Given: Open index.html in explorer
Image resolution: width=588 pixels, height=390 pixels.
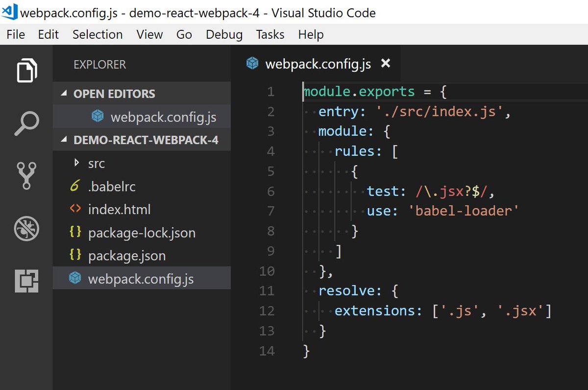Looking at the screenshot, I should pyautogui.click(x=142, y=209).
